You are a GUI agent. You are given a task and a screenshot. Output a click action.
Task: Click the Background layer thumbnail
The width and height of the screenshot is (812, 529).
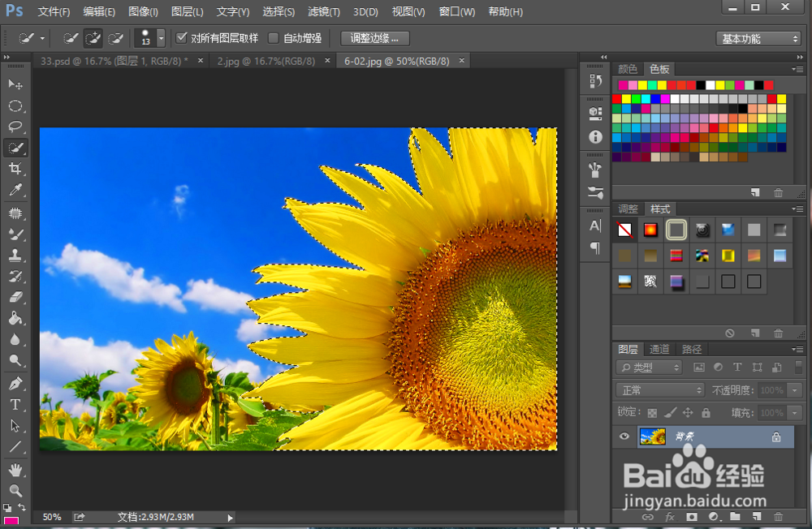(x=653, y=437)
